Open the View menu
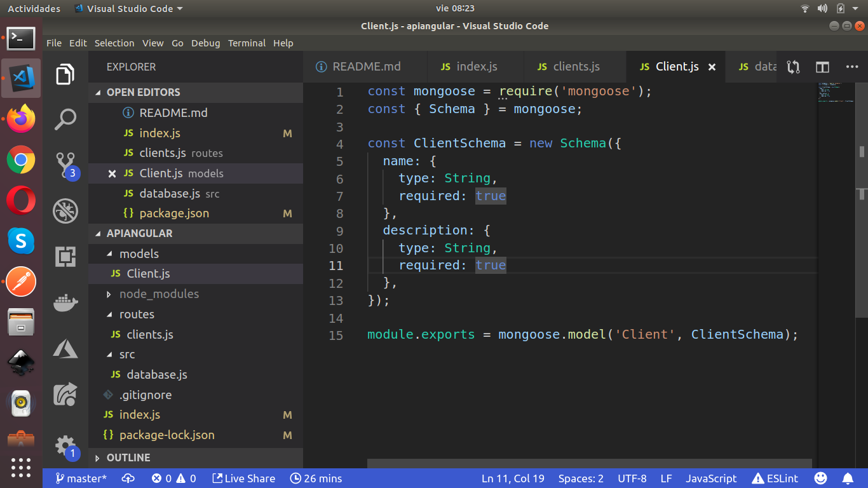The image size is (868, 488). coord(153,43)
